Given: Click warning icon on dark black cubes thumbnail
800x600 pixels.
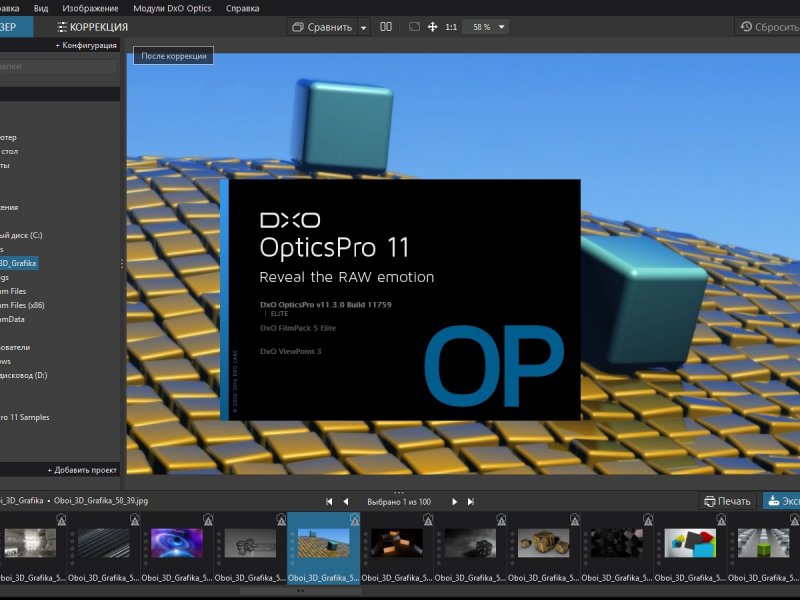Looking at the screenshot, I should 648,519.
